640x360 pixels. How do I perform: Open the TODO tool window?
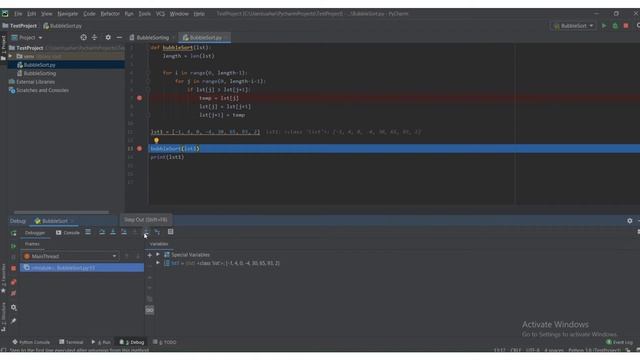165,342
